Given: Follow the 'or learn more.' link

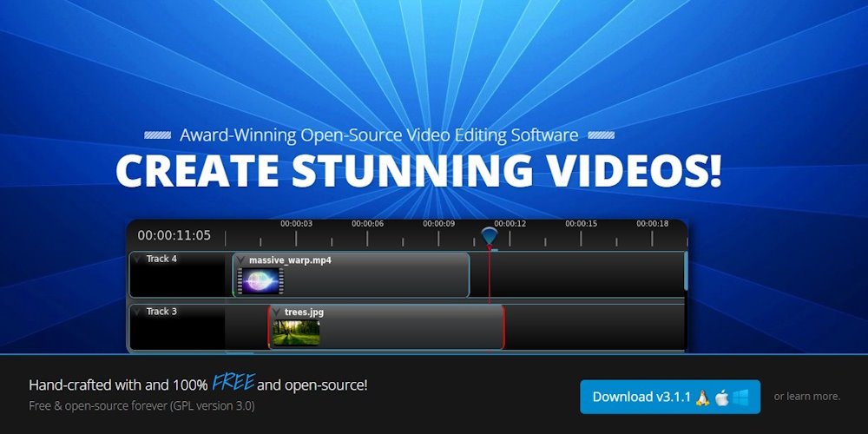Looking at the screenshot, I should point(807,397).
